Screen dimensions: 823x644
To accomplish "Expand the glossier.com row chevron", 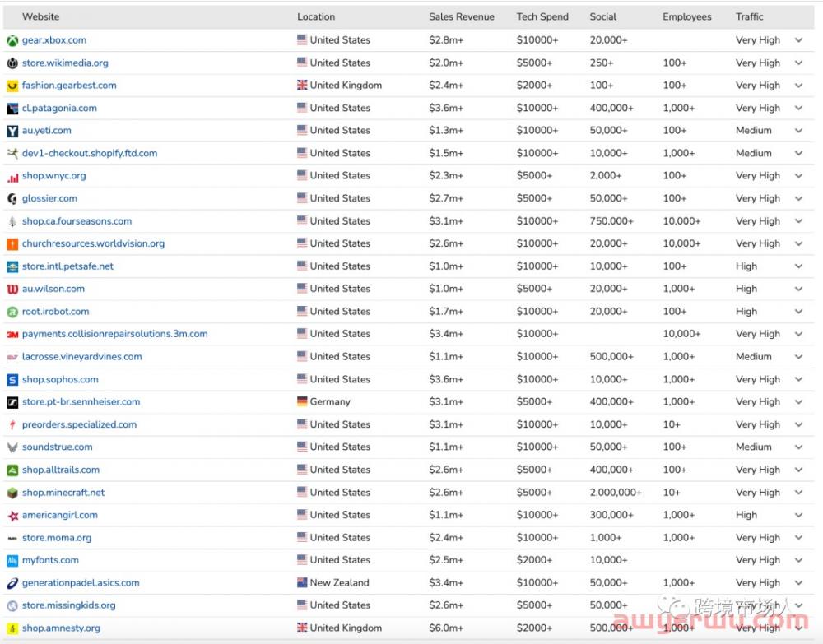I will [x=798, y=198].
